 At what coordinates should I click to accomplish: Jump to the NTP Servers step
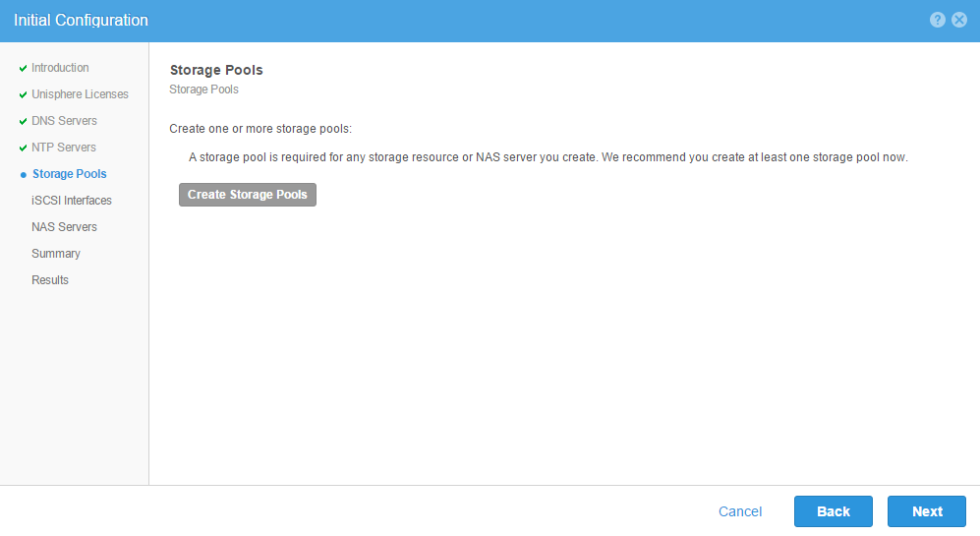64,148
